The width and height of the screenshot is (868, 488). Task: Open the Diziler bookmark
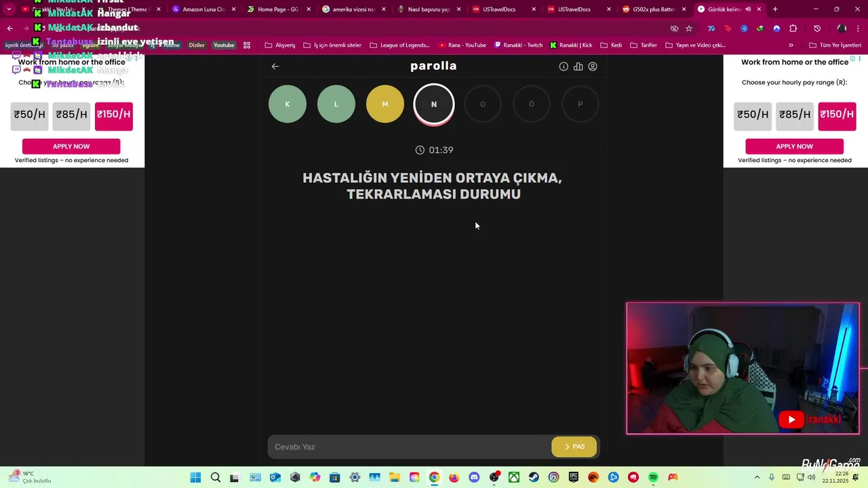[197, 45]
